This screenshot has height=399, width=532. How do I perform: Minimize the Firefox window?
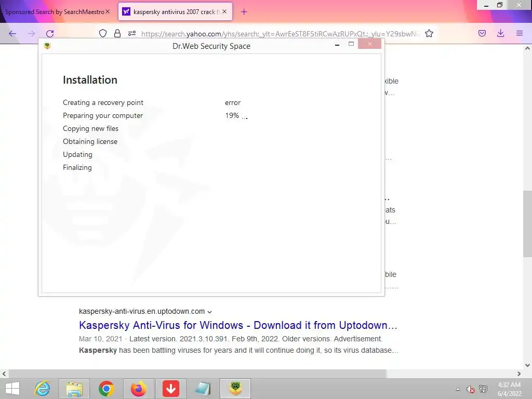click(x=486, y=5)
